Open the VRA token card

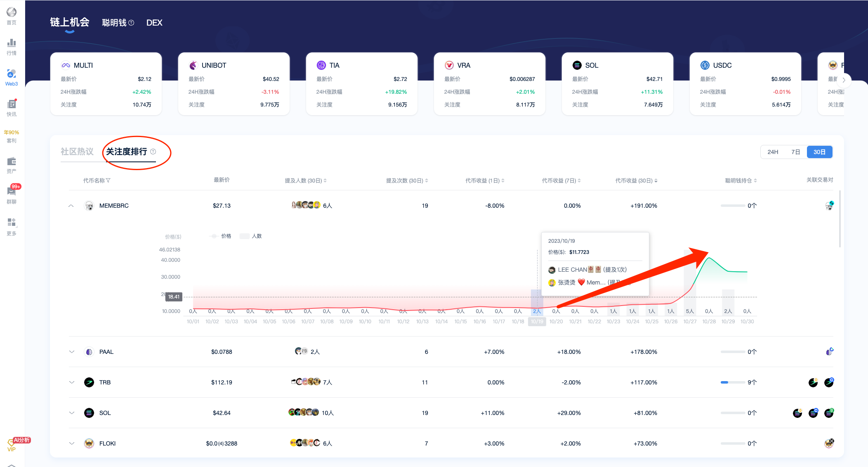point(490,84)
